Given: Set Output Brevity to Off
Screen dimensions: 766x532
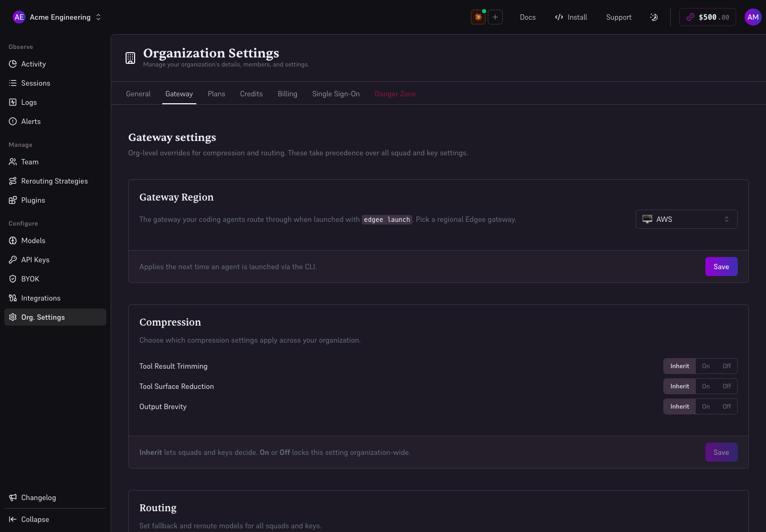Looking at the screenshot, I should (x=727, y=406).
